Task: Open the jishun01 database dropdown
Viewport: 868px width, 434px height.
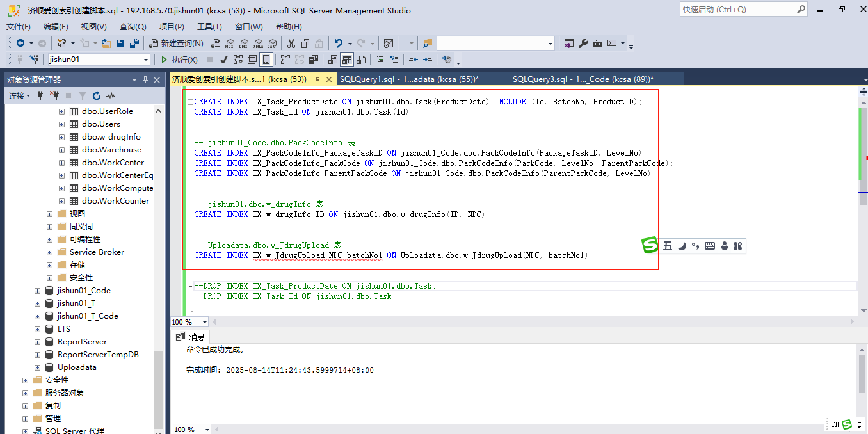Action: click(x=146, y=60)
